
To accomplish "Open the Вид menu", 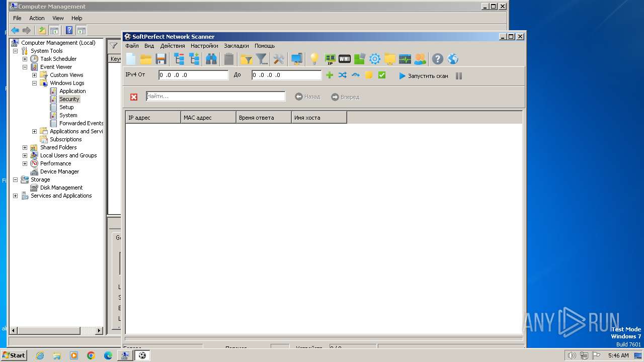I will [x=149, y=46].
